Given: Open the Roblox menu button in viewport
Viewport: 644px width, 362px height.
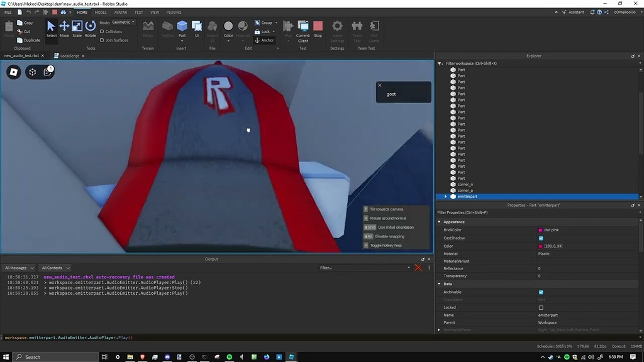Looking at the screenshot, I should pyautogui.click(x=14, y=72).
